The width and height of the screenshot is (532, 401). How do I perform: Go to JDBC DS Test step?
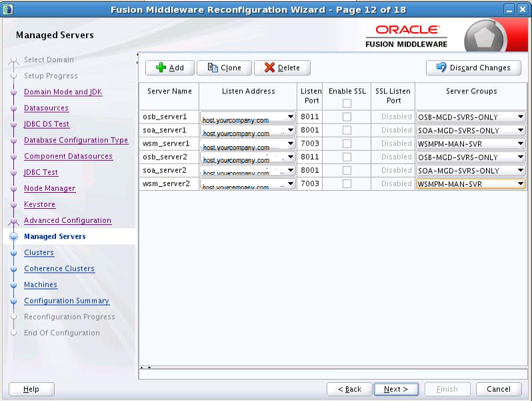click(47, 124)
